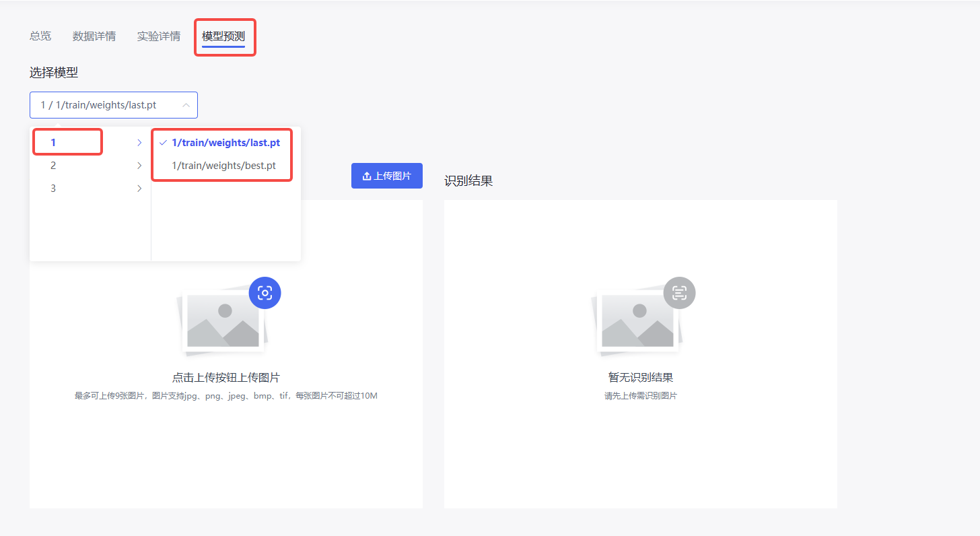Collapse the model dropdown using its arrow

186,105
